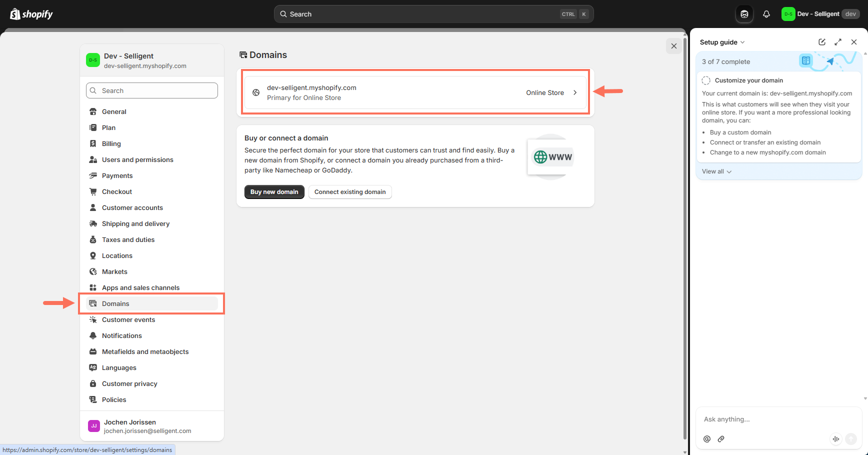The image size is (868, 455).
Task: Click the voice input waveform icon
Action: tap(835, 439)
